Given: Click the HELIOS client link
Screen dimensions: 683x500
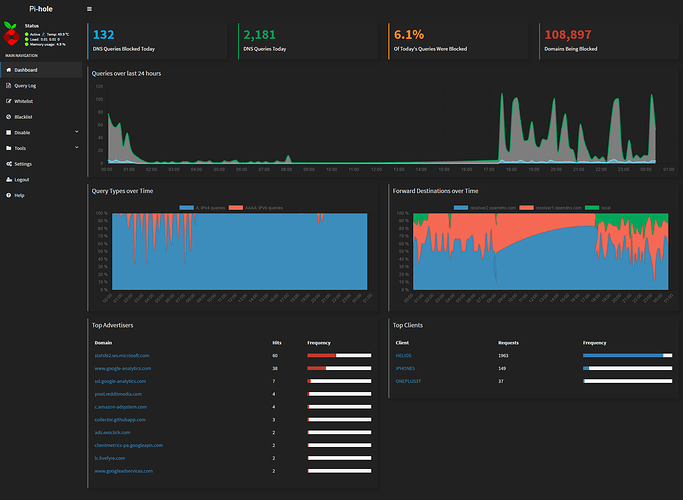Looking at the screenshot, I should [x=405, y=355].
